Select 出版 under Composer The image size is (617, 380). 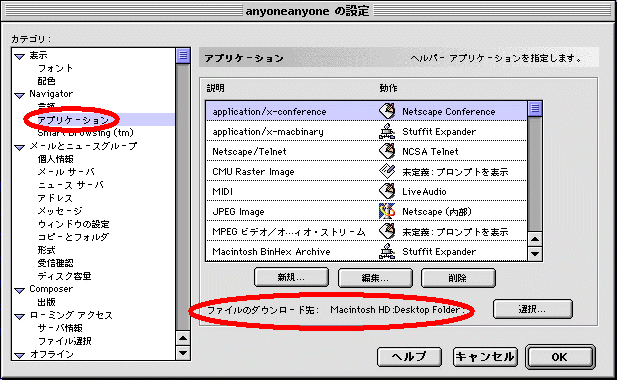tap(46, 302)
